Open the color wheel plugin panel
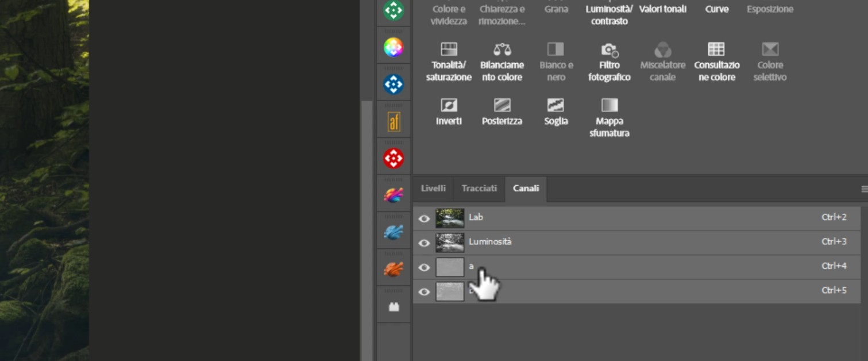The image size is (868, 361). (394, 47)
